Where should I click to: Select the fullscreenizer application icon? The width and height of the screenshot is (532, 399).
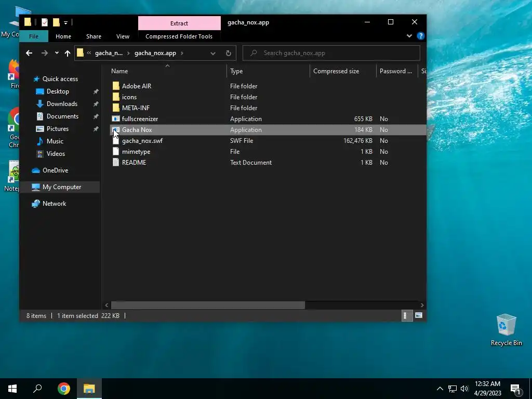pos(116,119)
